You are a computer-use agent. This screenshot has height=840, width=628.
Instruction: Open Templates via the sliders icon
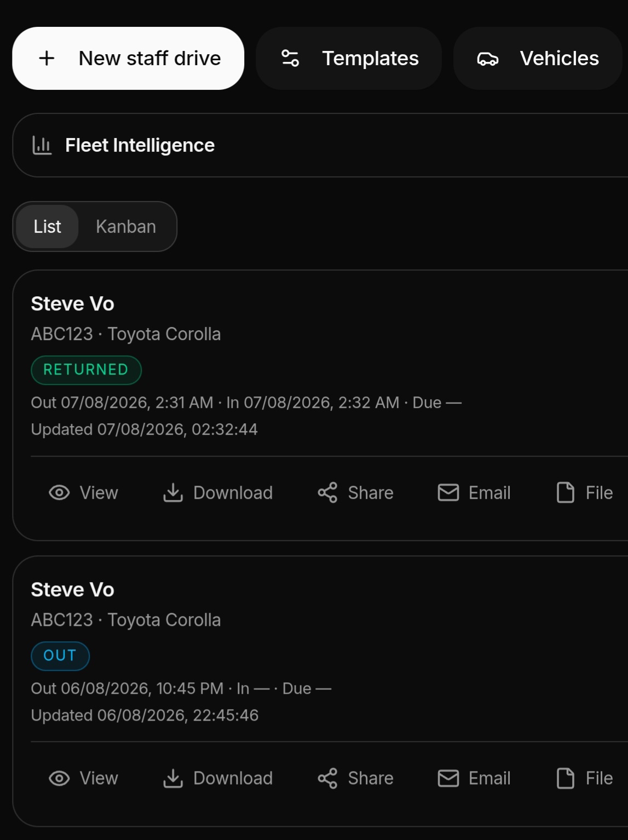[x=290, y=58]
